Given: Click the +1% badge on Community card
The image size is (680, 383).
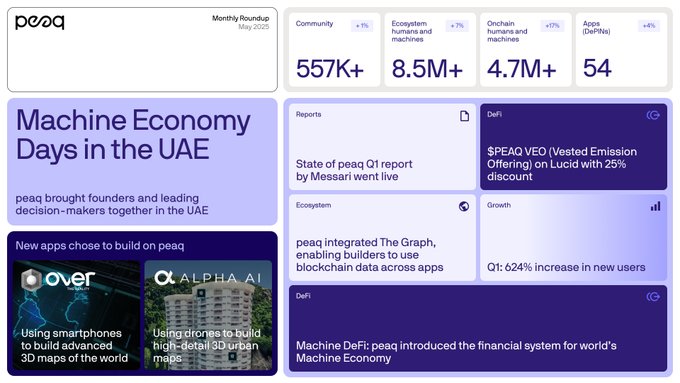Looking at the screenshot, I should pyautogui.click(x=362, y=26).
